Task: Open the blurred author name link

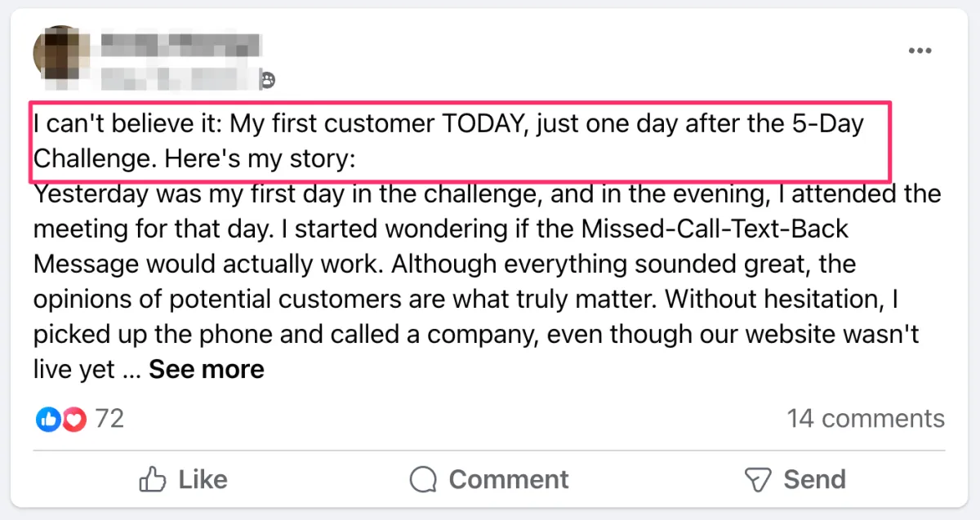Action: click(x=180, y=42)
